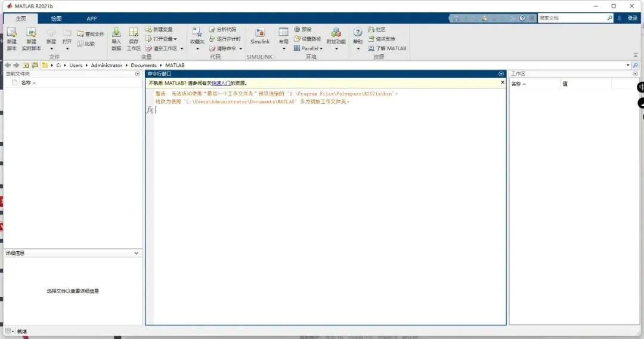Open 预设 (Preferences)

[x=303, y=29]
